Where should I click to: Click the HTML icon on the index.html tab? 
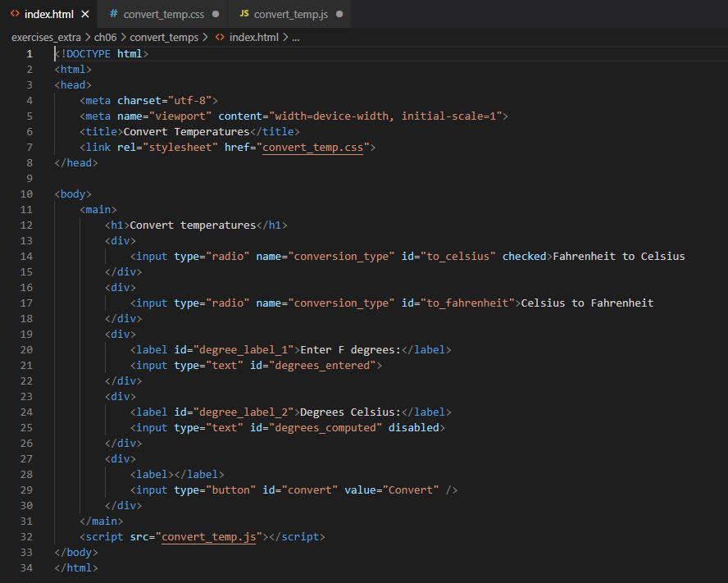pyautogui.click(x=13, y=14)
